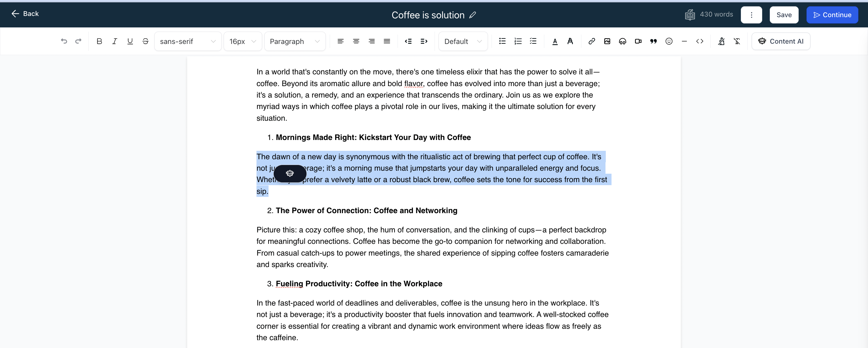Toggle italic formatting

tap(115, 41)
